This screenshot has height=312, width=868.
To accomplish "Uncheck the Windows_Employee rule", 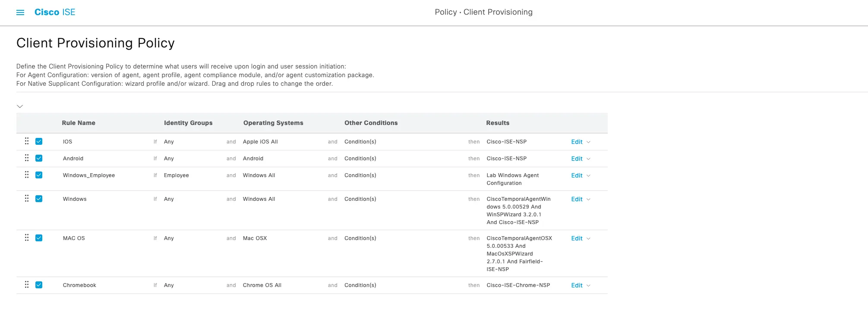I will [39, 175].
